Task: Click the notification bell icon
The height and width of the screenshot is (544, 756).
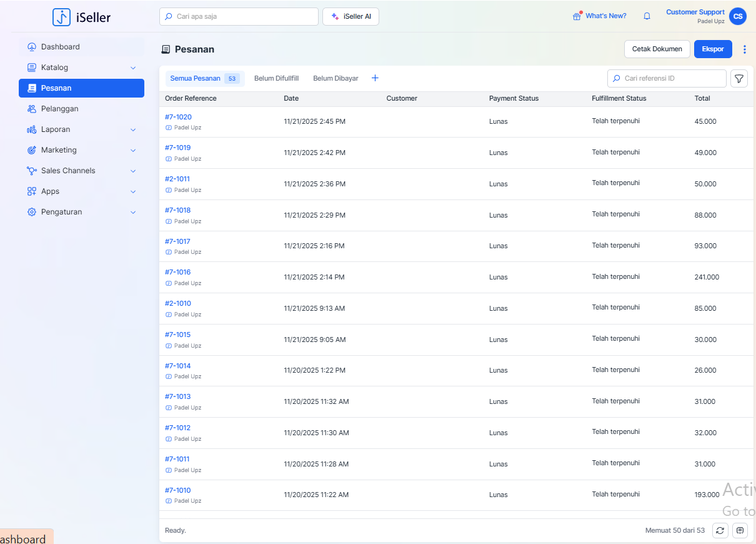Action: [647, 16]
